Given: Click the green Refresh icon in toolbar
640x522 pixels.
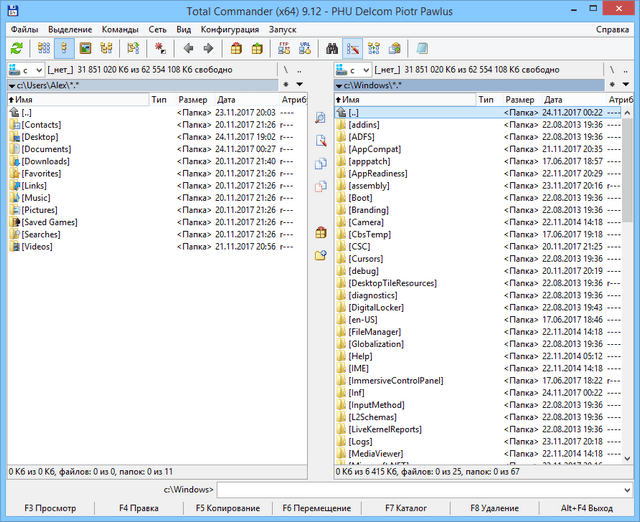Looking at the screenshot, I should pyautogui.click(x=16, y=47).
